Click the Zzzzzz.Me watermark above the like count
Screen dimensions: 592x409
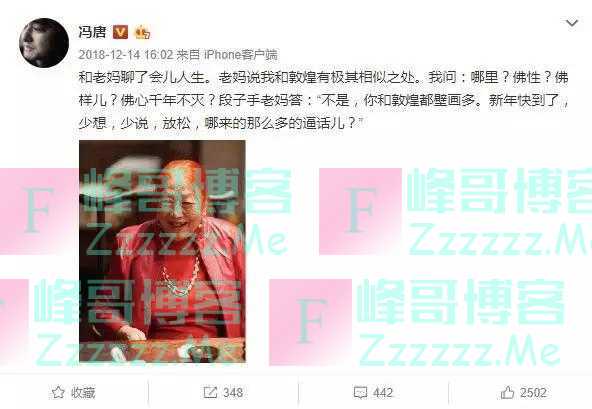(x=460, y=351)
